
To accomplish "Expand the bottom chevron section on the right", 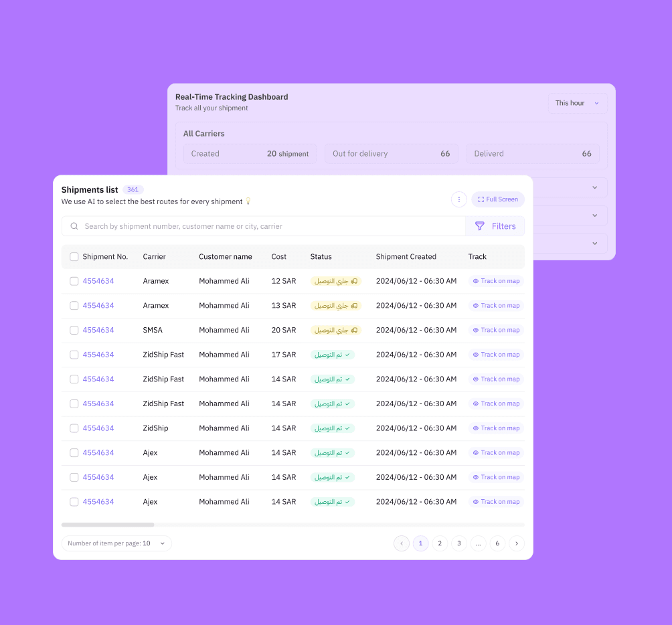I will pos(594,243).
